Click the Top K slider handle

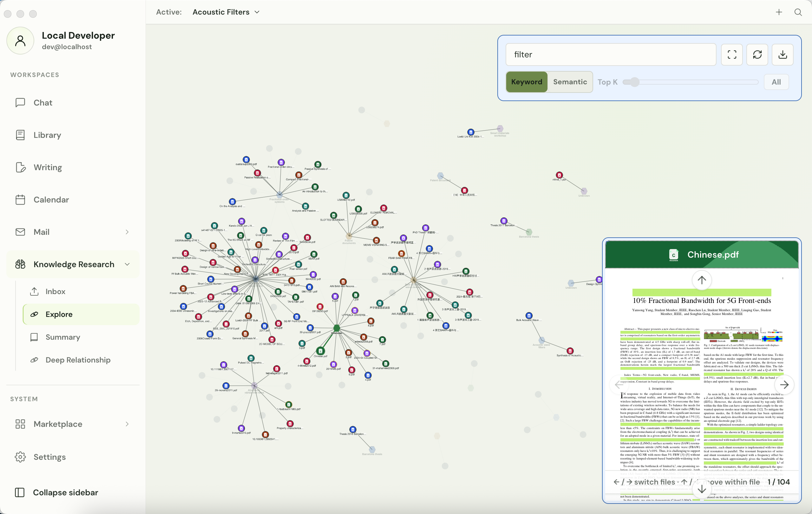click(x=635, y=82)
